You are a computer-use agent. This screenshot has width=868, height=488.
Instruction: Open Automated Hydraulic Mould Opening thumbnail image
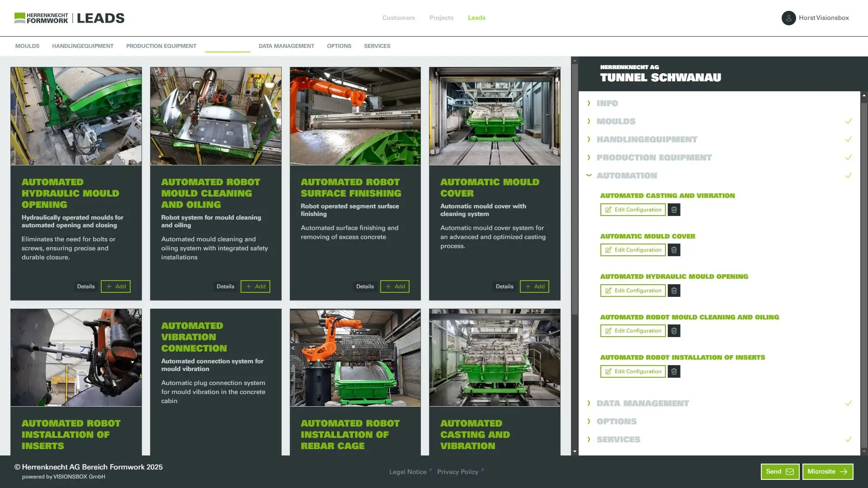click(76, 116)
